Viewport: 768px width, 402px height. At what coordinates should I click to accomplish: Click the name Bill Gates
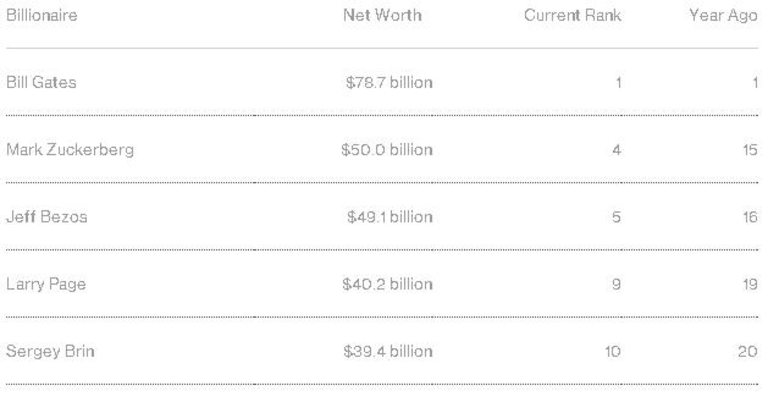(41, 83)
